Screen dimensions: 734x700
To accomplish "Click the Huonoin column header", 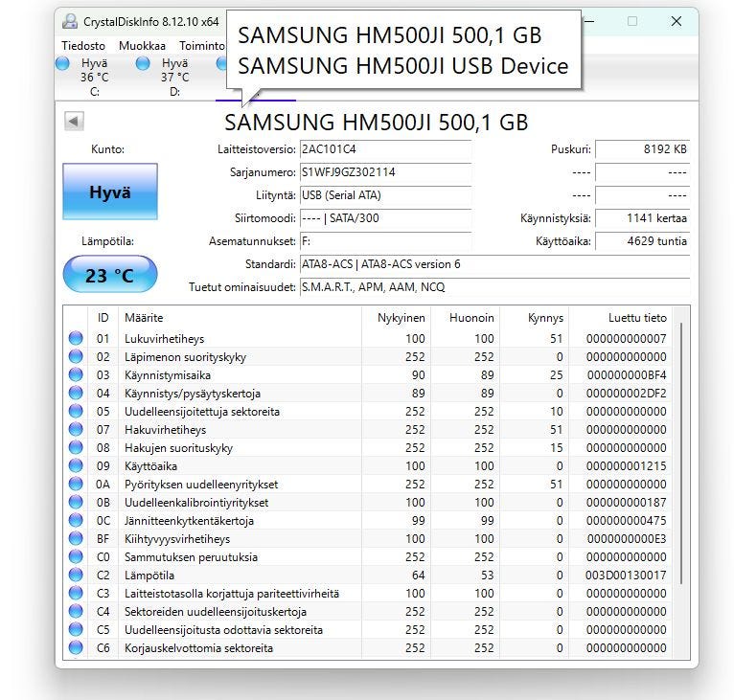I will 466,318.
